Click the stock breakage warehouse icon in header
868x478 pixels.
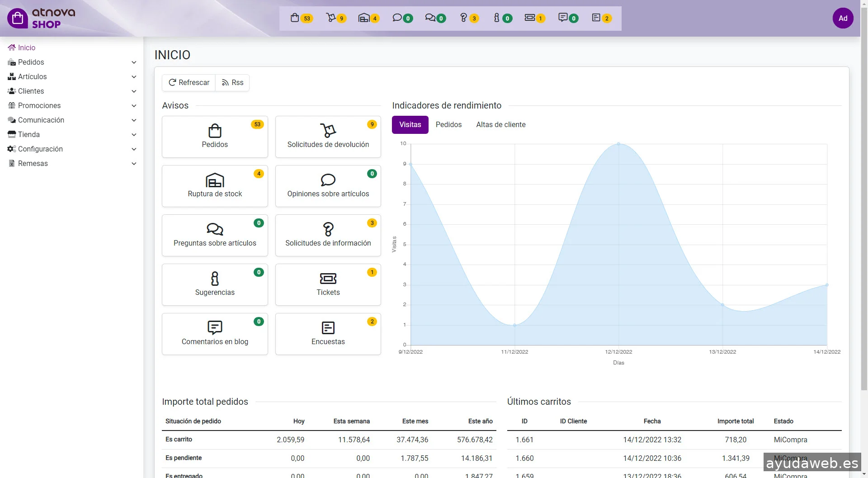(364, 18)
